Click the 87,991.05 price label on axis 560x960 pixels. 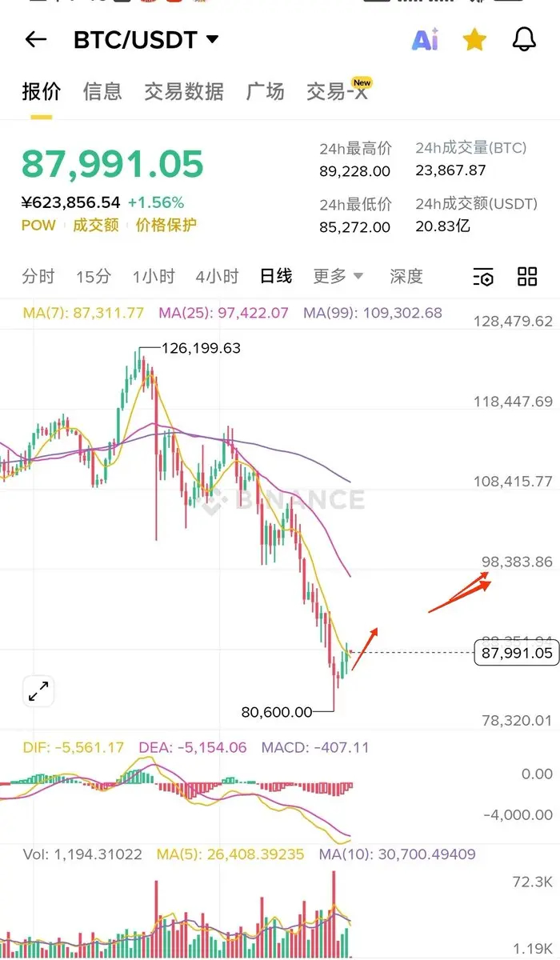pyautogui.click(x=516, y=653)
